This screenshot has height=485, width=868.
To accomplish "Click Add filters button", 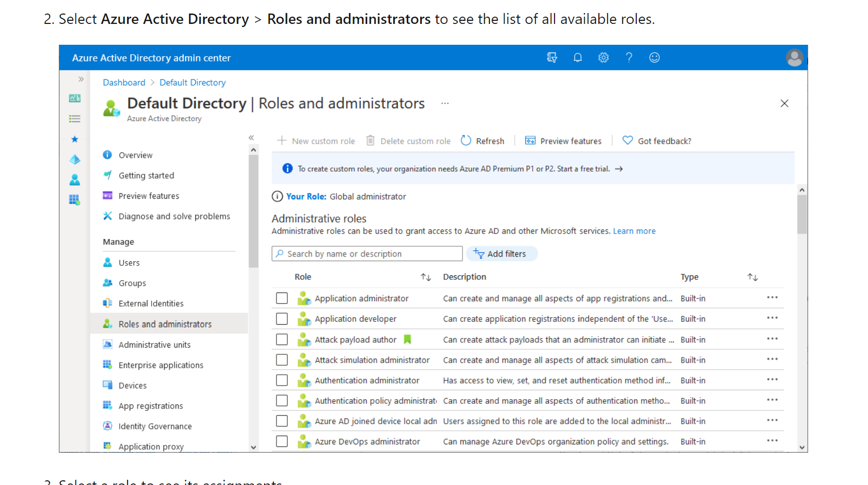I will coord(502,254).
